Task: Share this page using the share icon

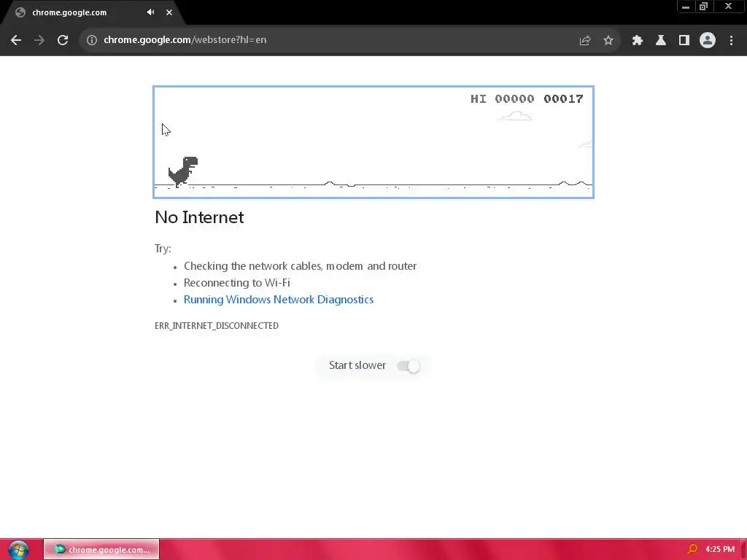Action: (584, 41)
